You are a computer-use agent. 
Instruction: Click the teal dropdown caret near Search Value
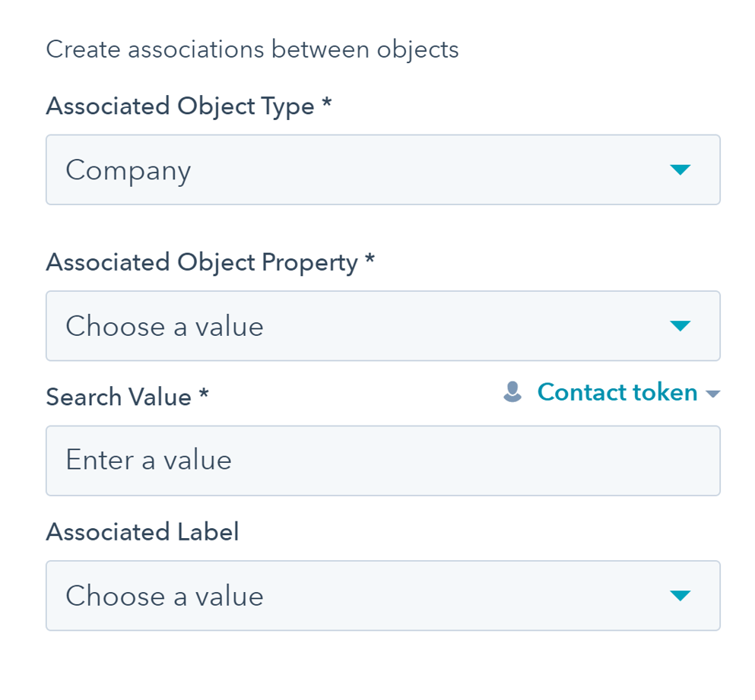(x=713, y=394)
